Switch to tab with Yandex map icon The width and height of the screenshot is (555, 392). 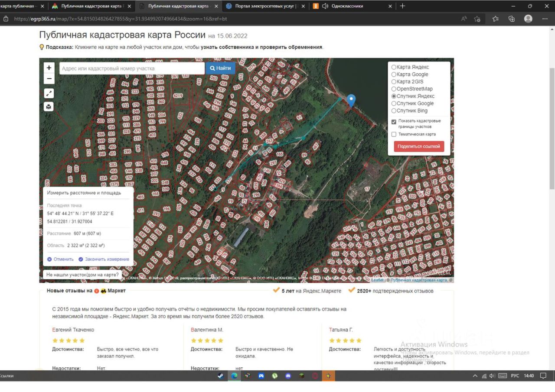tap(91, 6)
